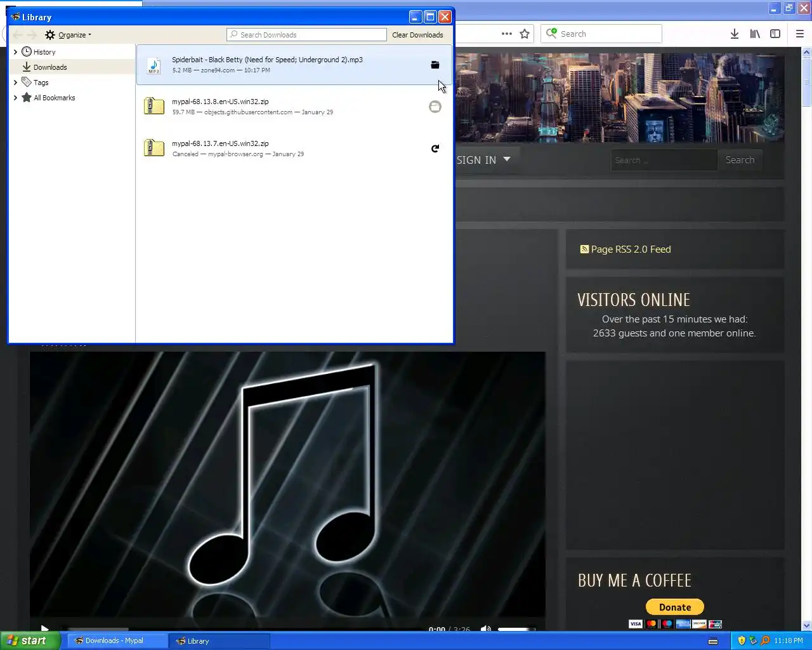This screenshot has height=650, width=812.
Task: Adjust the audio player volume slider
Action: pos(517,629)
